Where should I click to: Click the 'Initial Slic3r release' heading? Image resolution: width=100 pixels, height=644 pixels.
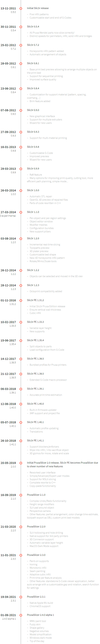tap(38, 8)
